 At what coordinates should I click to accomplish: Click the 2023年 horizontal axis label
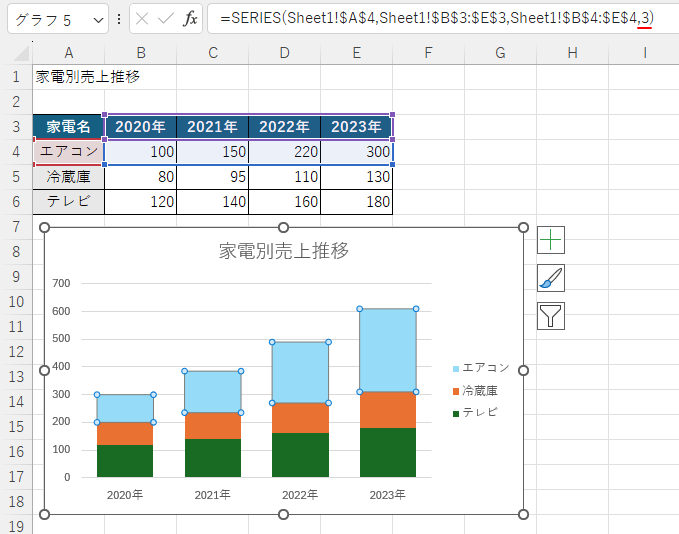click(x=388, y=495)
